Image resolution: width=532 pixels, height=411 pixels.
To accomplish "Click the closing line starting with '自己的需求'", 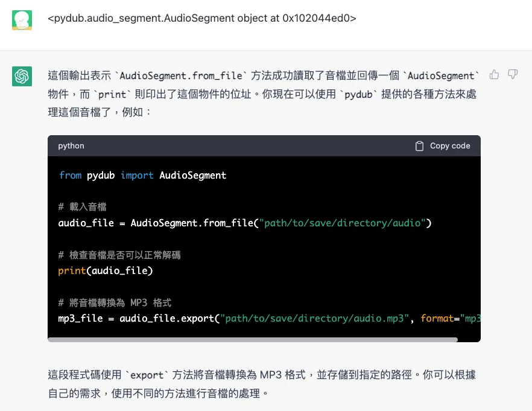I will (158, 393).
